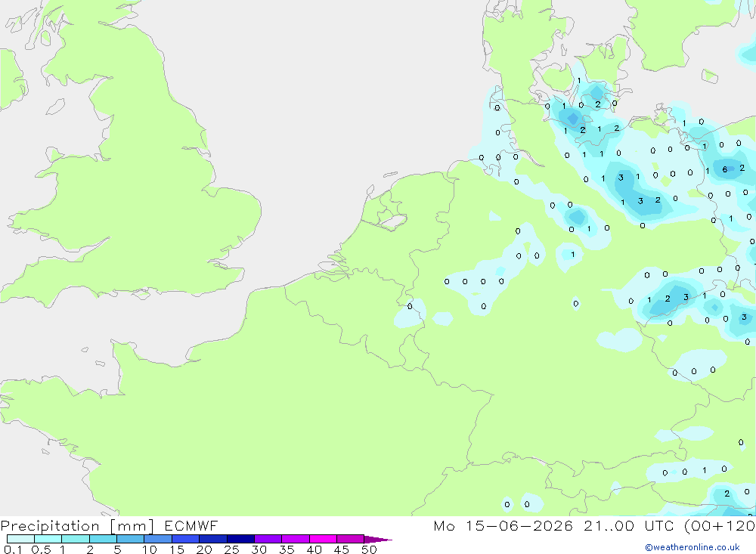Screen dimensions: 756x554
Task: Click the 'Precipitation' title word
Action: tap(50, 525)
